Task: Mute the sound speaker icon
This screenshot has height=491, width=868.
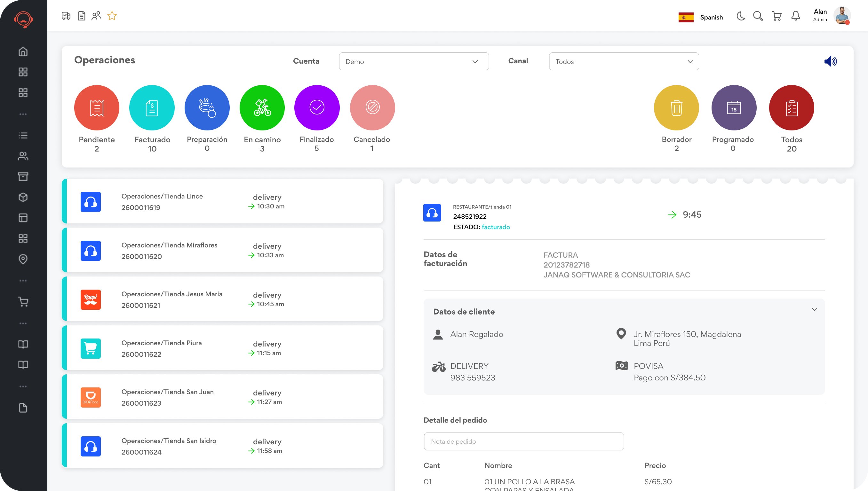Action: click(830, 61)
